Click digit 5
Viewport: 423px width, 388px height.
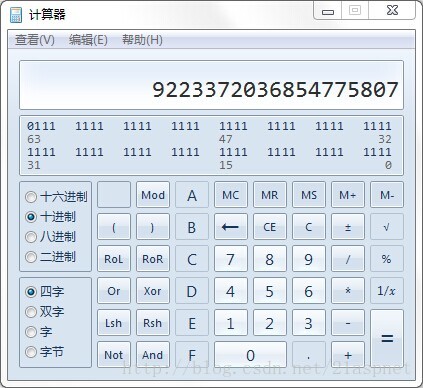[x=270, y=291]
